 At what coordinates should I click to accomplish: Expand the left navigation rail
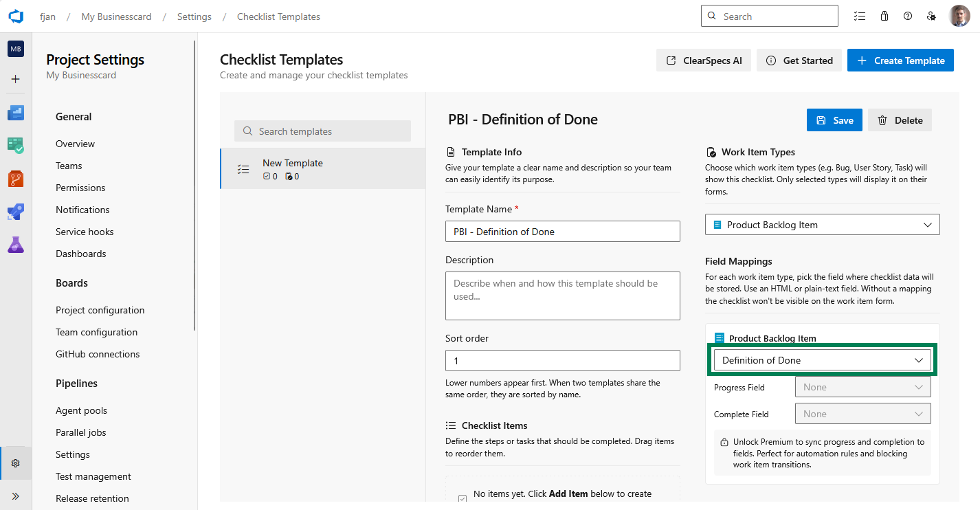16,496
